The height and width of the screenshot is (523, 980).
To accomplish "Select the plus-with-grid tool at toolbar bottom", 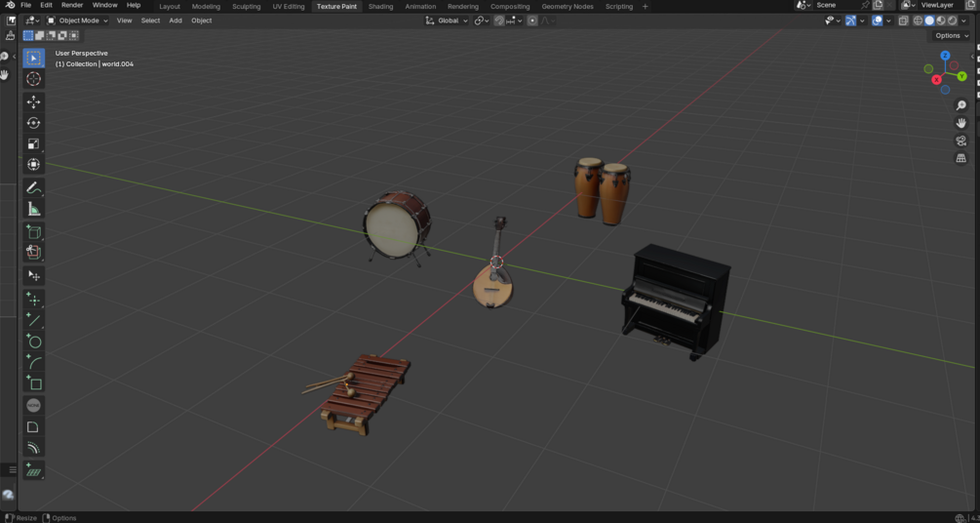I will (34, 471).
